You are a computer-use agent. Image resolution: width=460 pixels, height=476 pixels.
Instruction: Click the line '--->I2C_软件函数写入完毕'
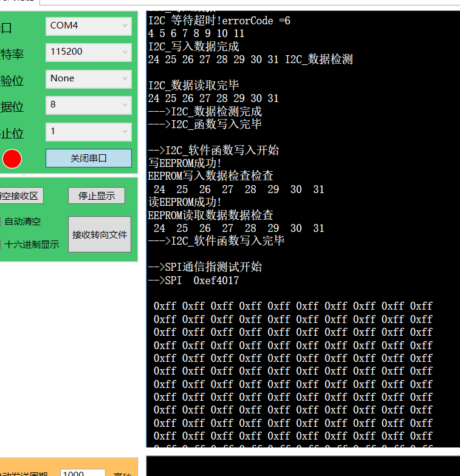coord(216,241)
